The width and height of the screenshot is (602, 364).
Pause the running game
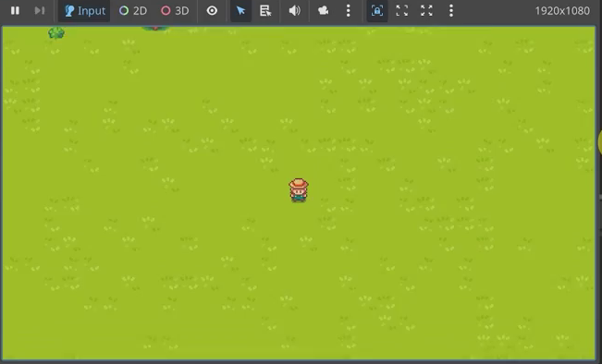[15, 10]
